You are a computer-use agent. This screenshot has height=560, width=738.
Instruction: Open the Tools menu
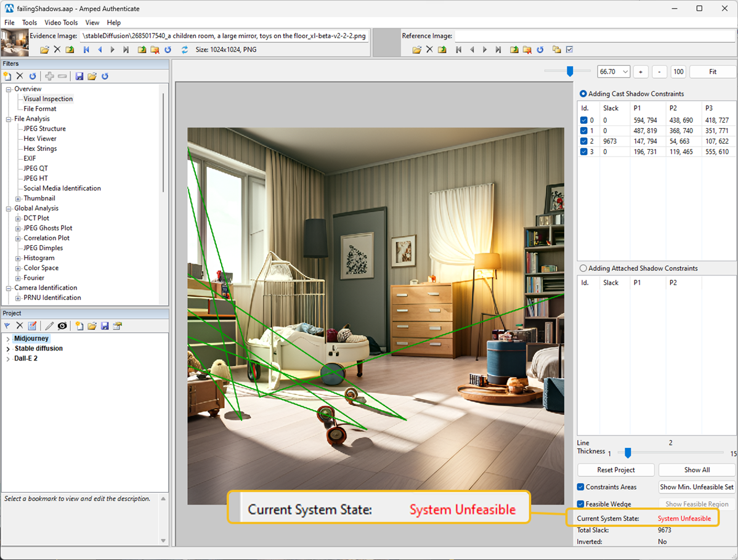pos(30,22)
